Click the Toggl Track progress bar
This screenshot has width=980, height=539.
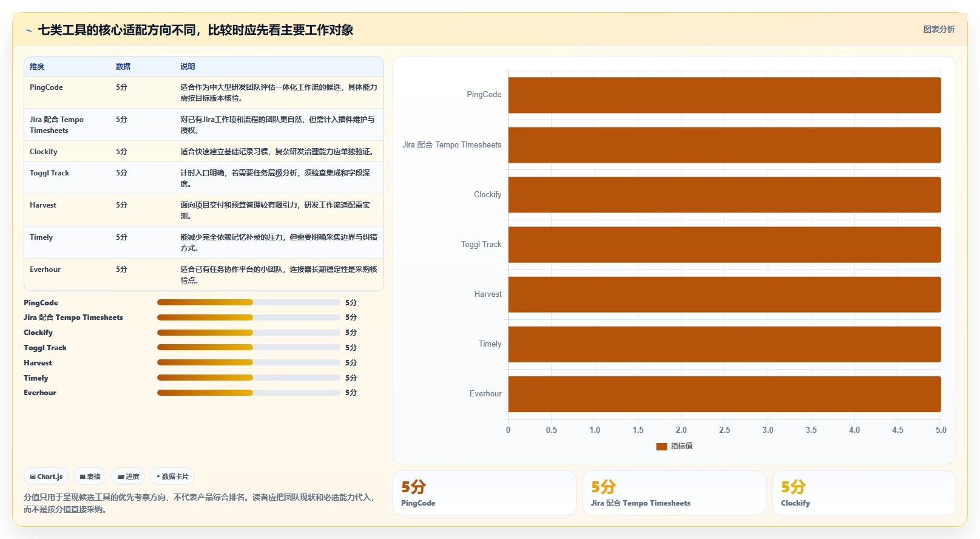(x=249, y=347)
